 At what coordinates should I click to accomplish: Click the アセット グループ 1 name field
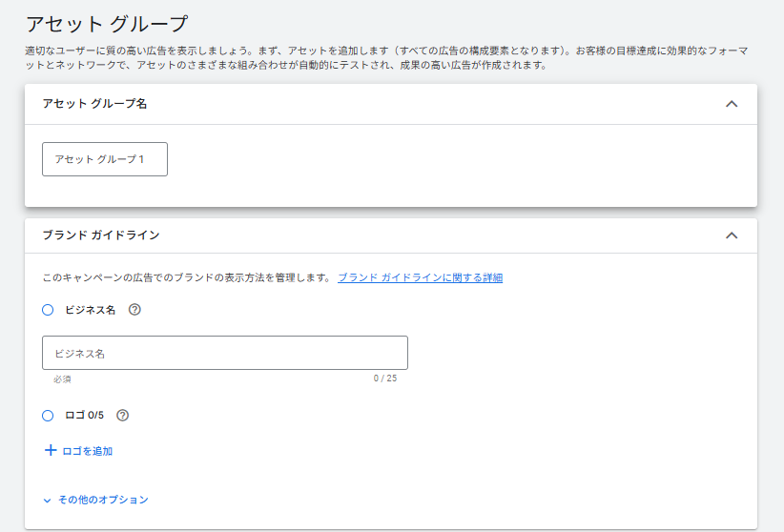[105, 159]
